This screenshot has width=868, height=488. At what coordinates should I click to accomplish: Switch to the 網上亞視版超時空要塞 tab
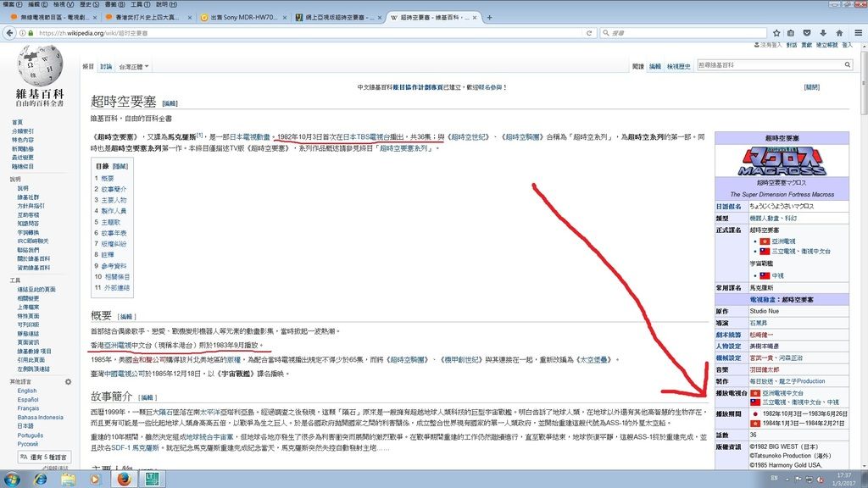pos(337,18)
